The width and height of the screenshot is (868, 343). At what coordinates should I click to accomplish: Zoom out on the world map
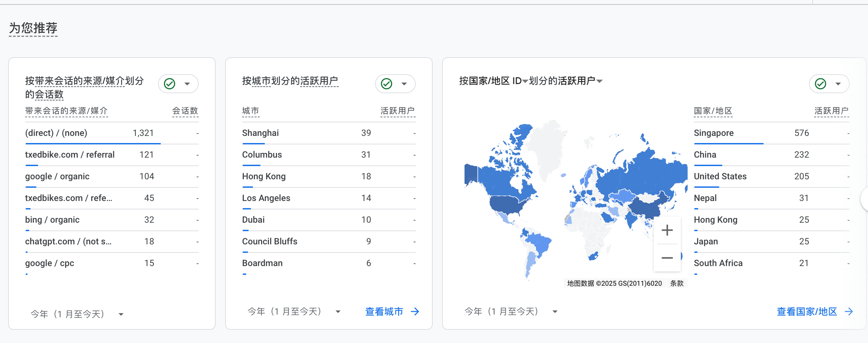(667, 258)
